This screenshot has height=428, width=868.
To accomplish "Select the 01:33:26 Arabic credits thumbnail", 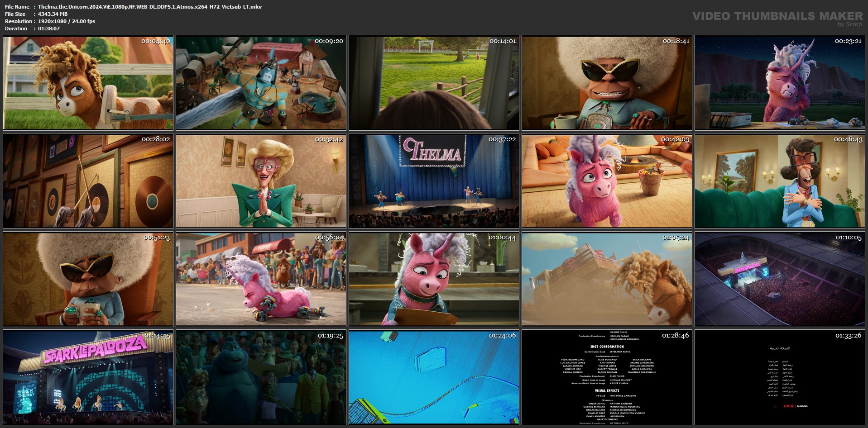I will [x=780, y=377].
